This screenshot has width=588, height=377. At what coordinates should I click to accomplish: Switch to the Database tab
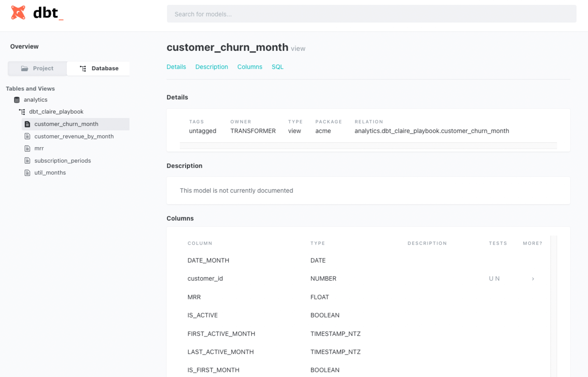pyautogui.click(x=98, y=68)
